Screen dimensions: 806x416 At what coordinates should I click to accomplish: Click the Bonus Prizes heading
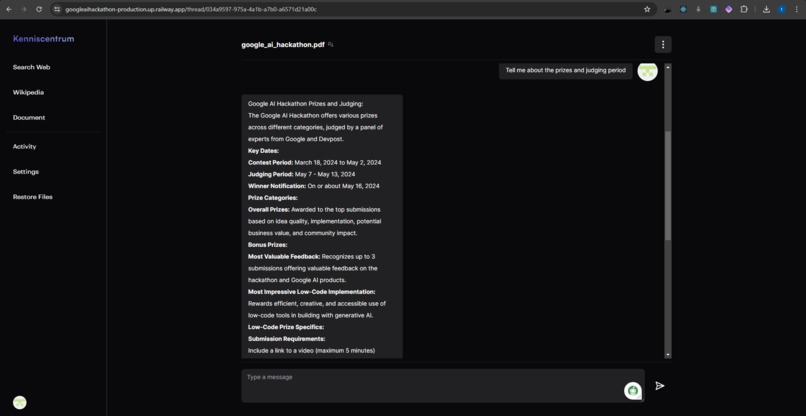[x=267, y=245]
